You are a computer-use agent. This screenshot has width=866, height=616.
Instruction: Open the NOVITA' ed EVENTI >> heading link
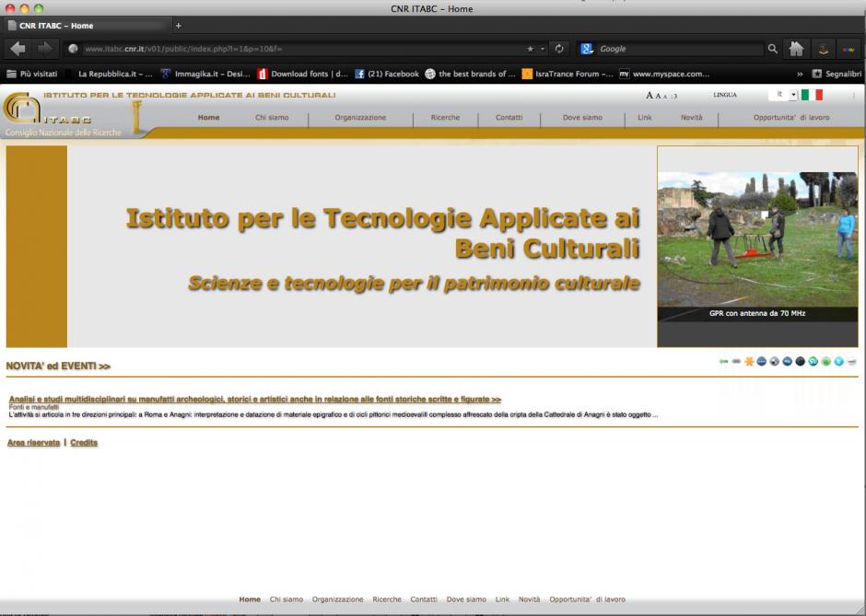point(58,366)
